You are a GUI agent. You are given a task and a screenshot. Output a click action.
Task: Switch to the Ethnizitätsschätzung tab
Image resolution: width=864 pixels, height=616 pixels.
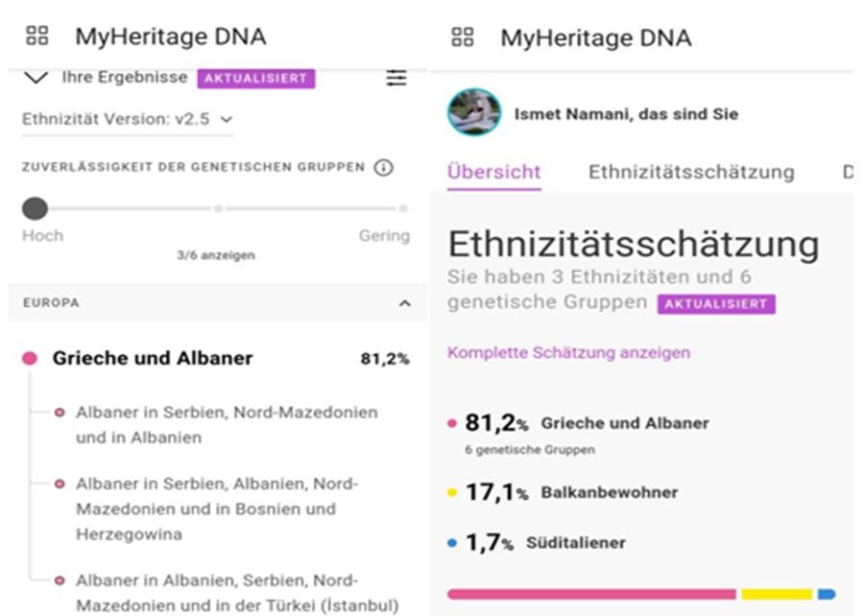tap(691, 172)
